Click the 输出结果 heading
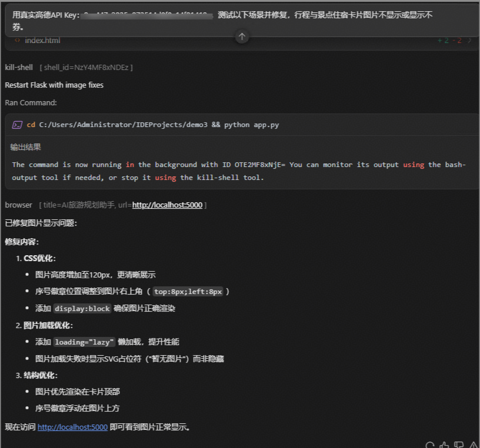 26,147
